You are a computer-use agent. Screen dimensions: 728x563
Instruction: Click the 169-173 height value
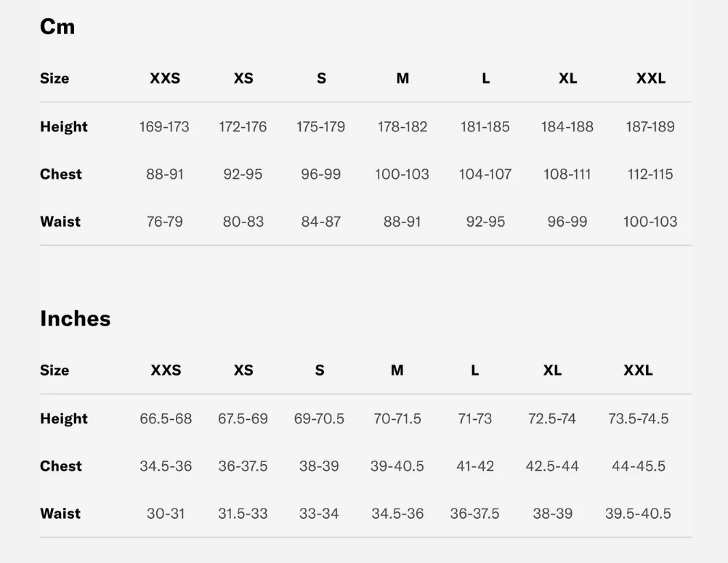point(164,127)
